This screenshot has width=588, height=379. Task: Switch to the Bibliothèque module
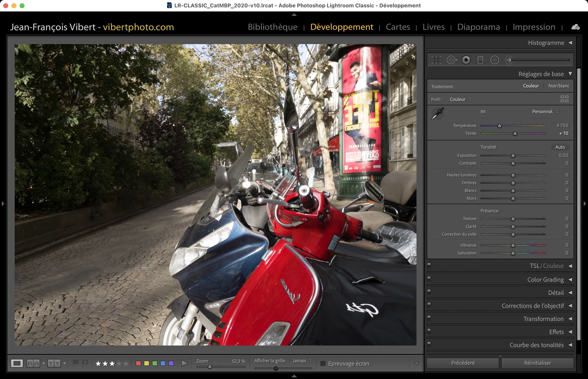[273, 27]
